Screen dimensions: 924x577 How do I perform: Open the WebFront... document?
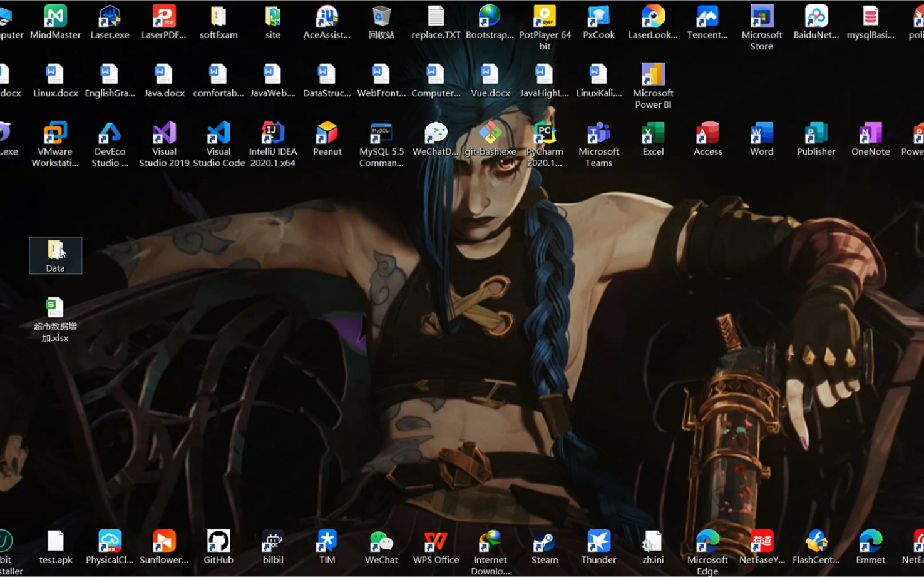(x=381, y=80)
